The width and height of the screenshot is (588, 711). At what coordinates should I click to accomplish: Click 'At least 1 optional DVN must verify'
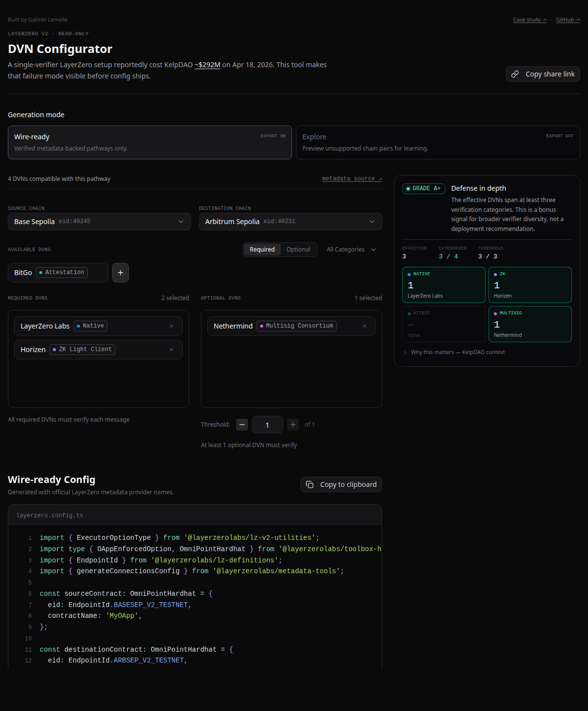click(x=249, y=445)
